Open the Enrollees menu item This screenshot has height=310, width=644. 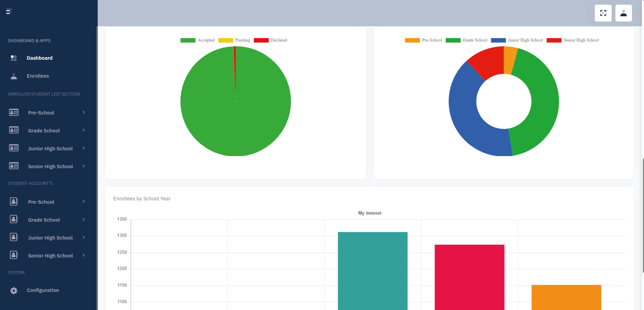38,76
